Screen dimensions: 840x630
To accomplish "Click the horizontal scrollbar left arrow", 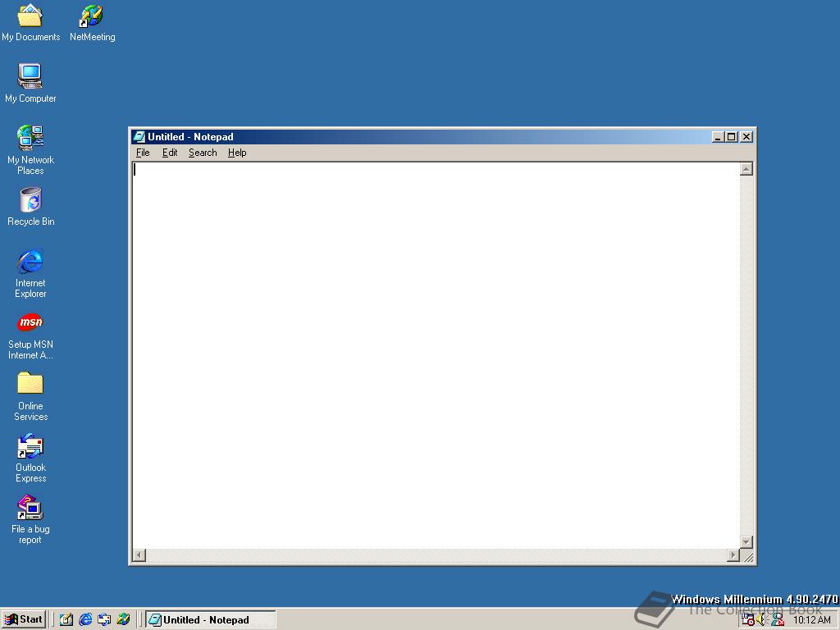I will point(139,555).
